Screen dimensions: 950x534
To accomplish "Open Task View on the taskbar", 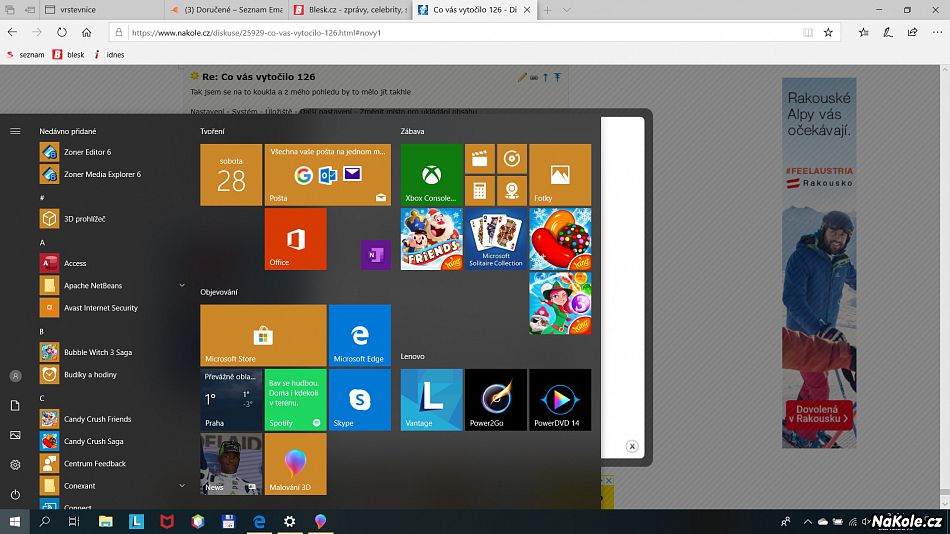I will (x=74, y=521).
